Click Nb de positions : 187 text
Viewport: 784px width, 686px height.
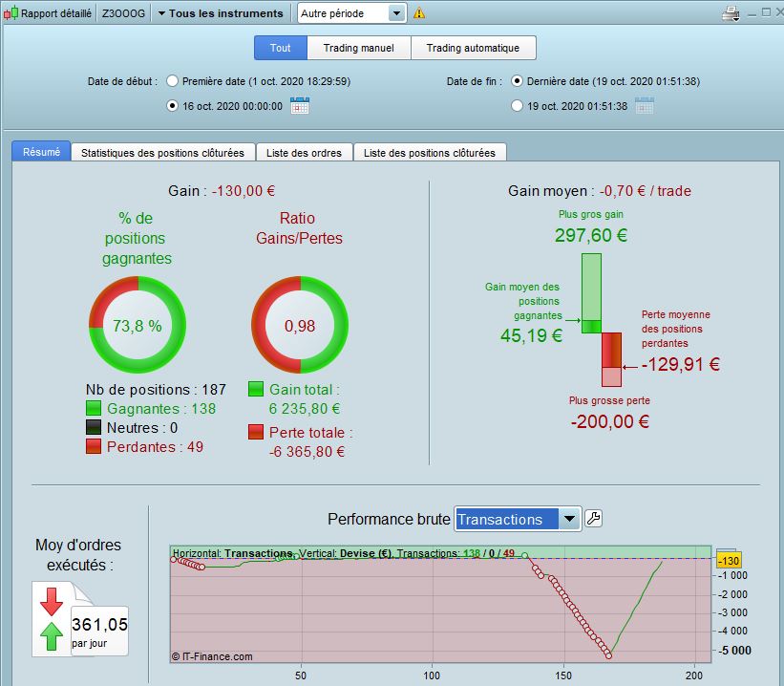(156, 389)
